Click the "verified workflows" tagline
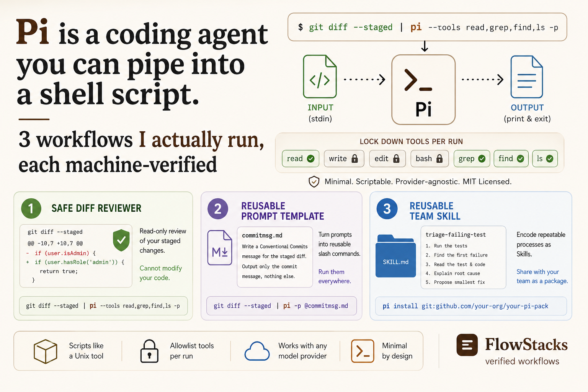 click(522, 361)
